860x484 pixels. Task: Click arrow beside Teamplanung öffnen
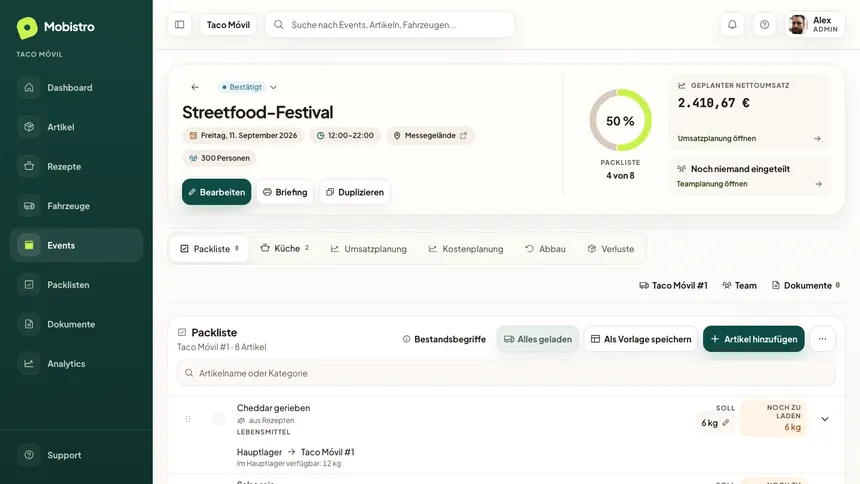818,184
